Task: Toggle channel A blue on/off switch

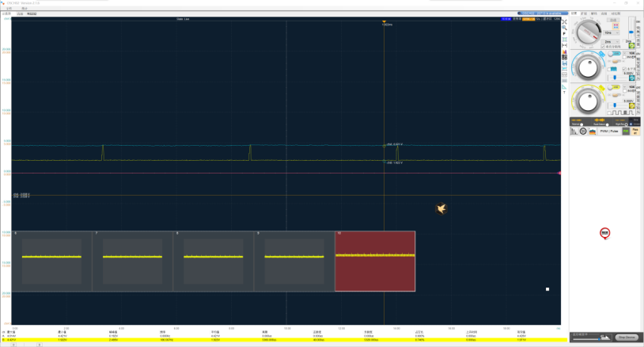Action: pyautogui.click(x=615, y=53)
